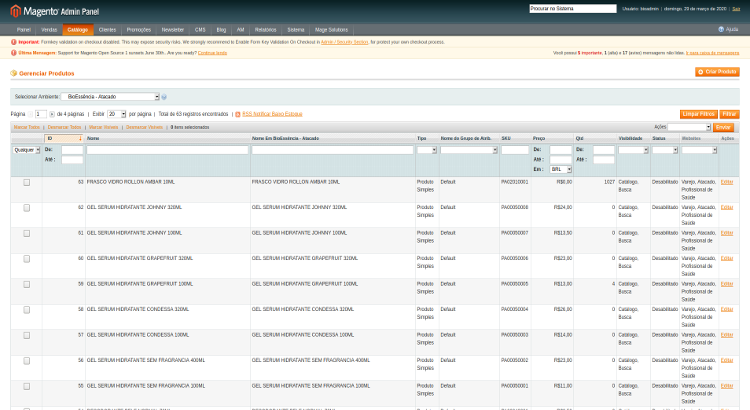Open the Catálogo menu
Image resolution: width=750 pixels, height=410 pixels.
[77, 30]
